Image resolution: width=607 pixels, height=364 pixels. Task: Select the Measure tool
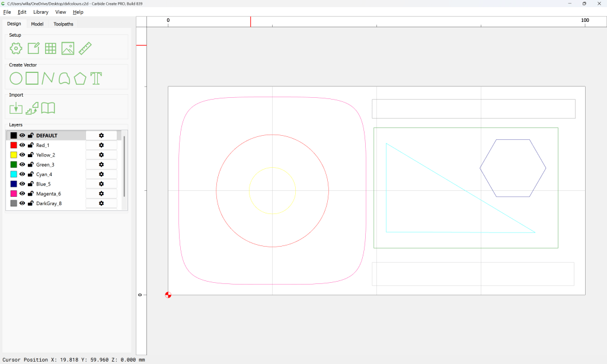(85, 49)
